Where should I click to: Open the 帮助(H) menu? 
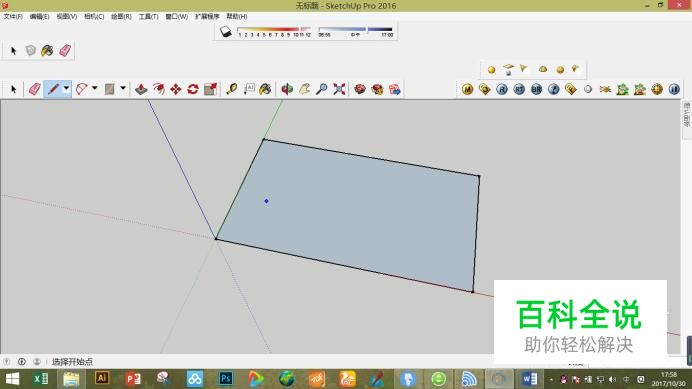237,16
